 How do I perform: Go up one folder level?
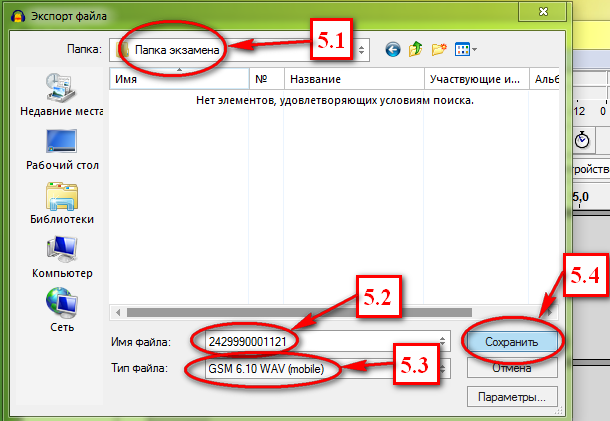click(415, 48)
